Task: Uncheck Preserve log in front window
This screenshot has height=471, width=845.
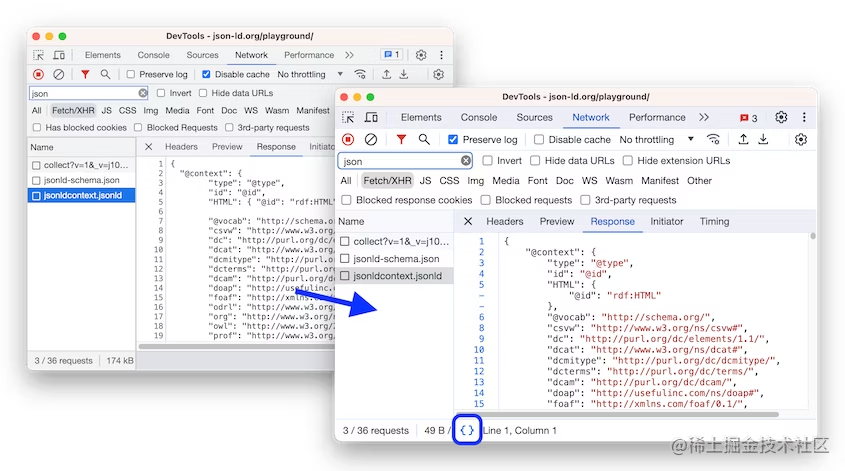Action: (x=453, y=140)
